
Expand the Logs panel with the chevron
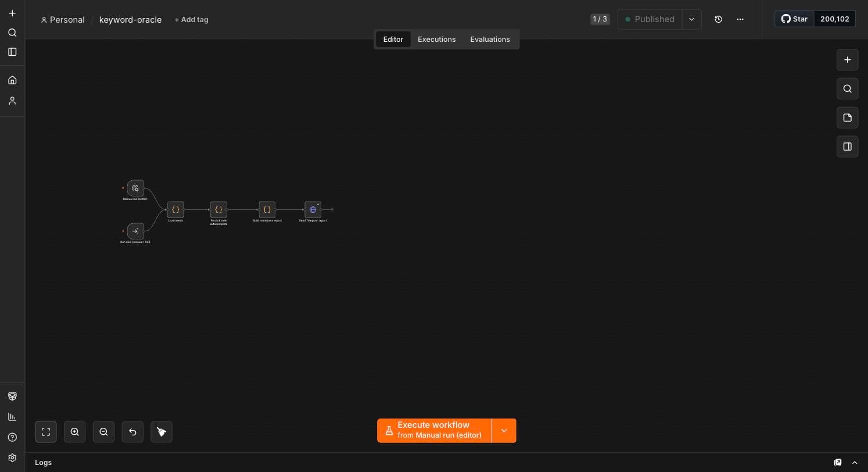tap(855, 463)
